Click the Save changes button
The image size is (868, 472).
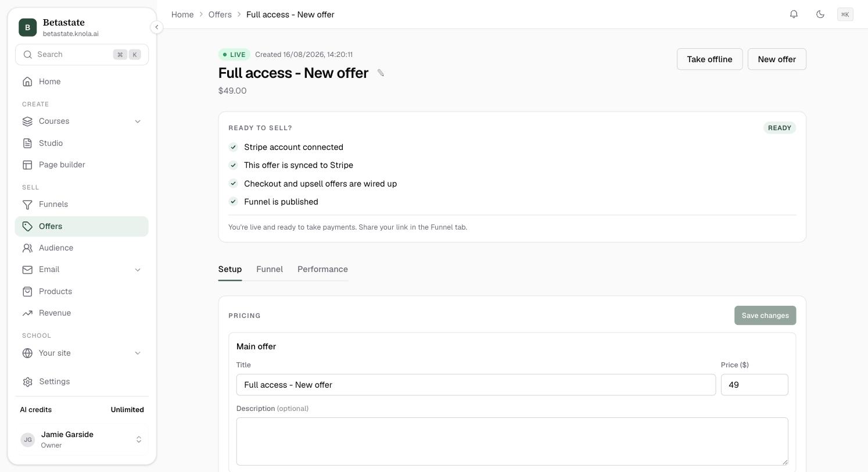[765, 316]
